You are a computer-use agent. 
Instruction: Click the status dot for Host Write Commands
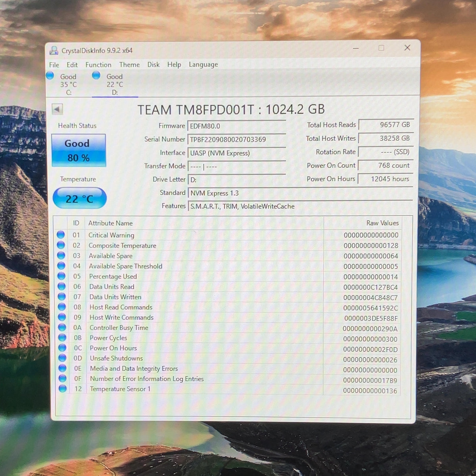tap(62, 317)
